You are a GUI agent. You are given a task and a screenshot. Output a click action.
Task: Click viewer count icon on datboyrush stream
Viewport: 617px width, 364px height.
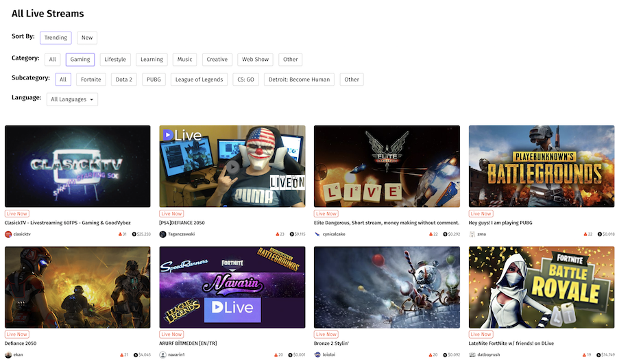click(x=584, y=355)
